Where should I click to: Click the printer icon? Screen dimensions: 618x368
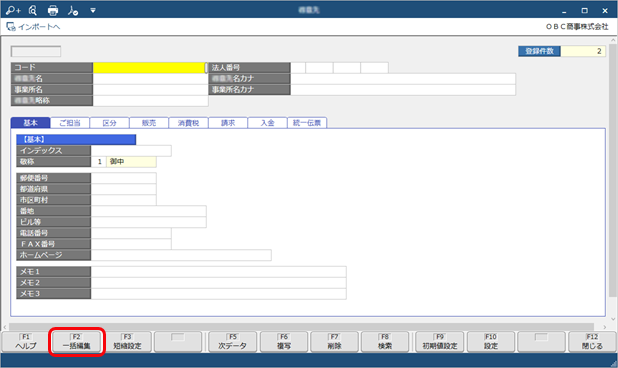pos(53,11)
